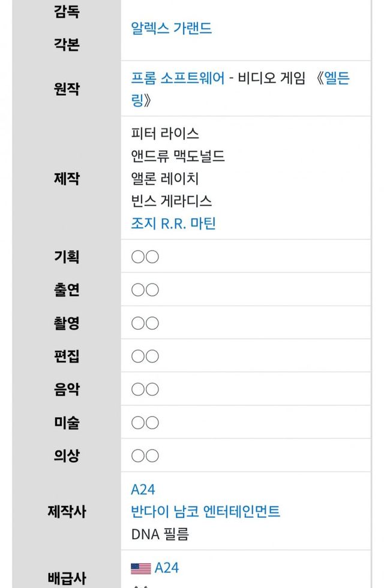Viewport: 384px width, 588px height.
Task: Open the 조지 R.R. 마틴 link
Action: [173, 224]
